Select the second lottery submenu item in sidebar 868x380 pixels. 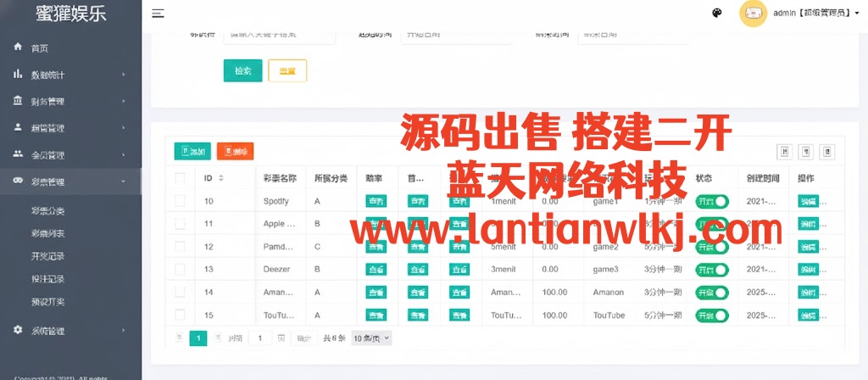click(x=48, y=233)
